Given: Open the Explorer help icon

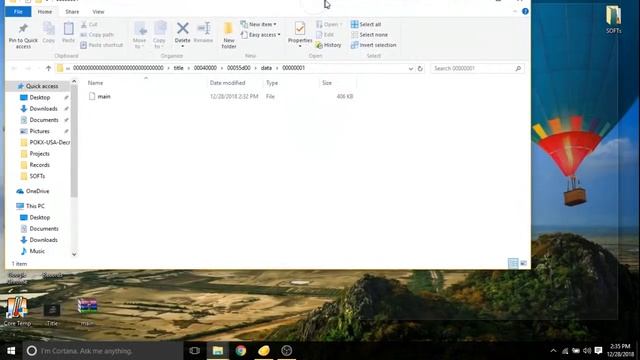Looking at the screenshot, I should click(x=525, y=11).
